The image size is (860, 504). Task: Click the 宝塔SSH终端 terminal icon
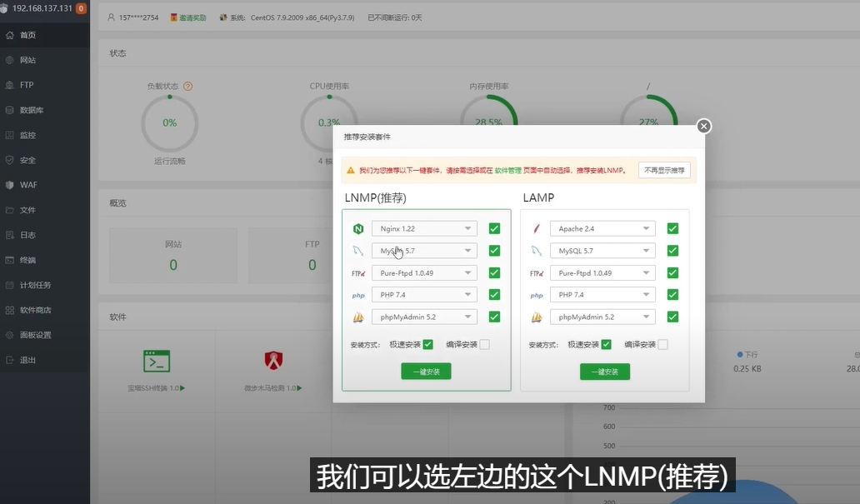(x=157, y=361)
